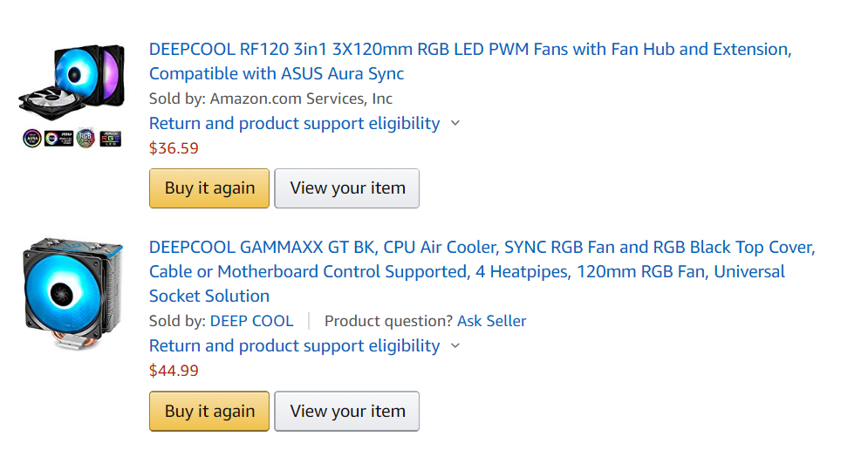Buy the GAMMAXX GT cooler again
Viewport: 868px width, 457px height.
(209, 411)
